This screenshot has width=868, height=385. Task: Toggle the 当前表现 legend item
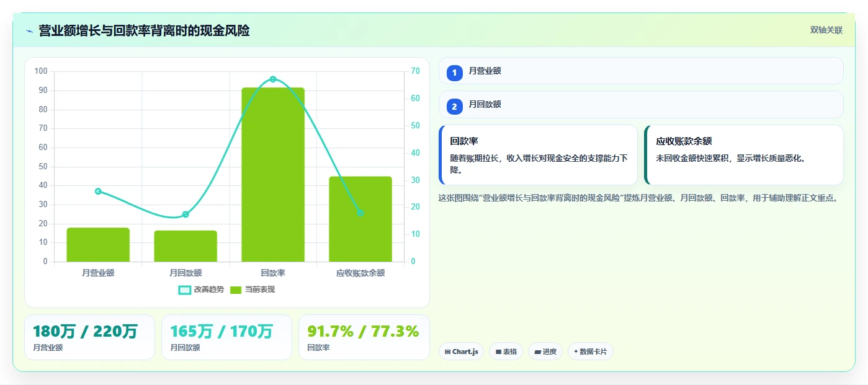point(252,290)
